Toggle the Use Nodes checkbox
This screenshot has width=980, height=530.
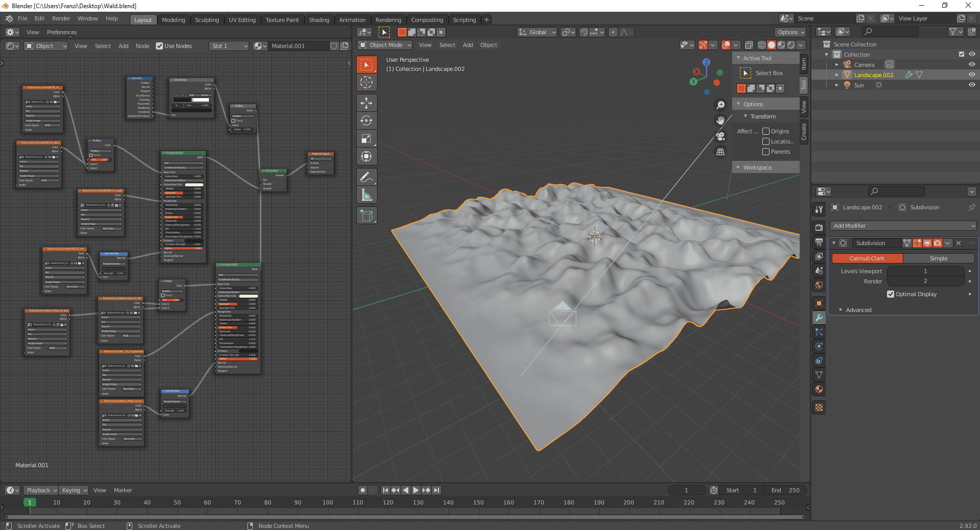click(159, 46)
